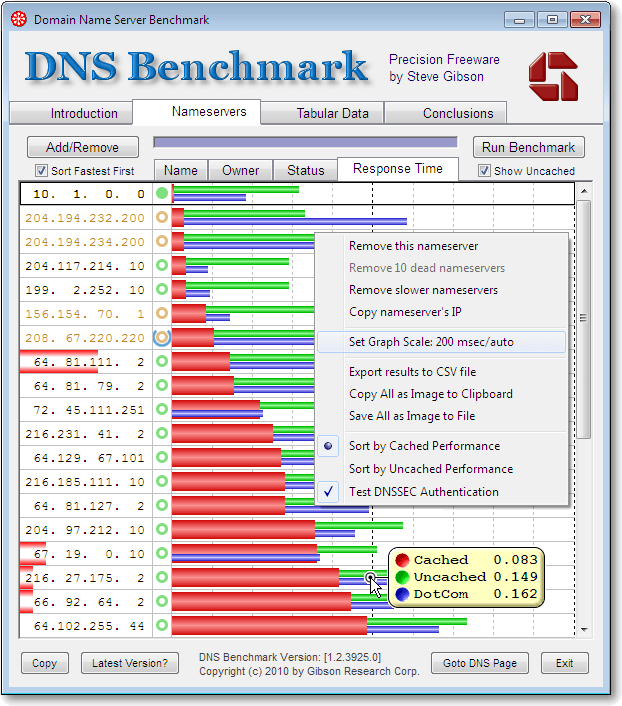Click the status circle for 10.1.0.0
Image resolution: width=622 pixels, height=706 pixels.
coord(162,194)
